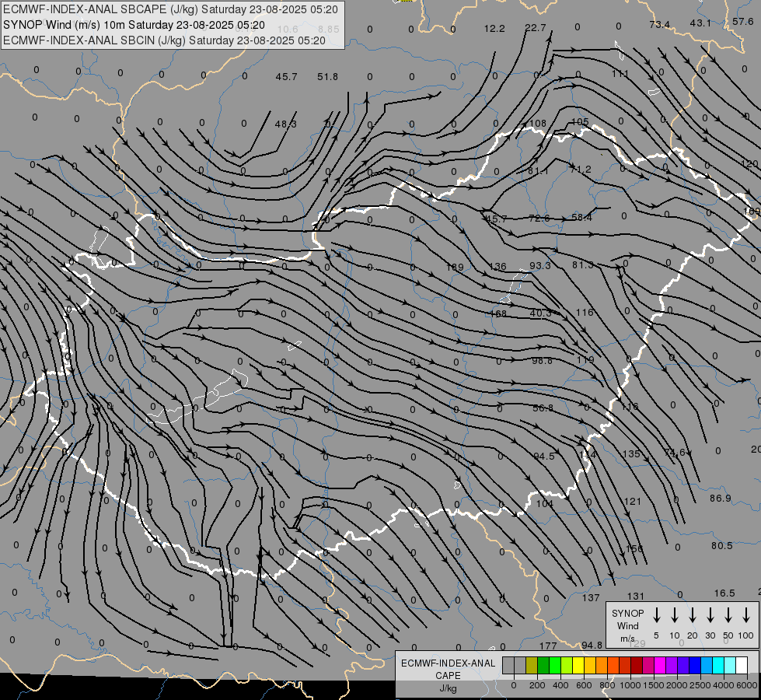Click the map value 40.3

tap(541, 313)
